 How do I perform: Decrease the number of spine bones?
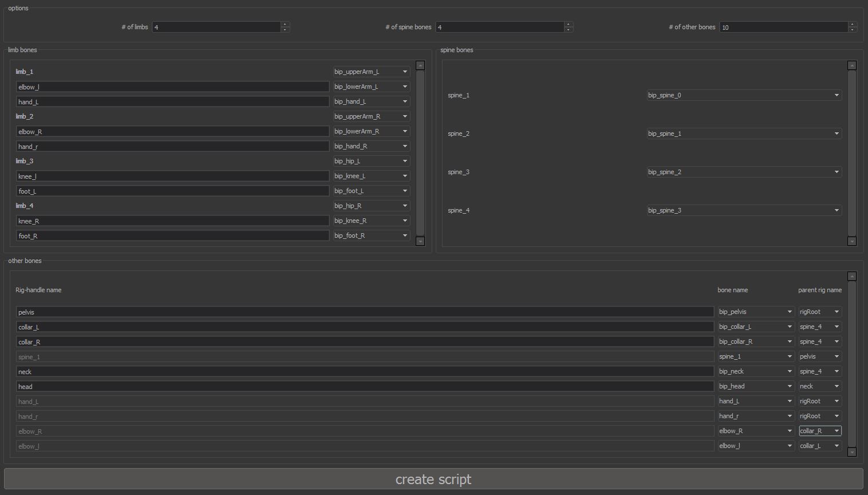pyautogui.click(x=569, y=30)
